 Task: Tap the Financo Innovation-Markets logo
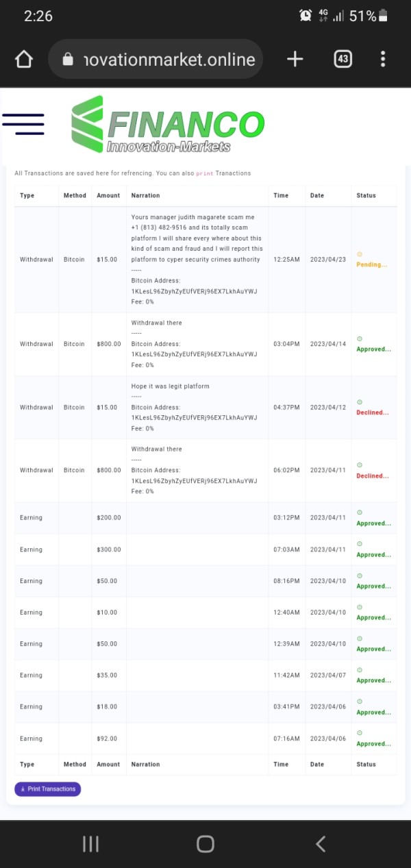(x=168, y=125)
